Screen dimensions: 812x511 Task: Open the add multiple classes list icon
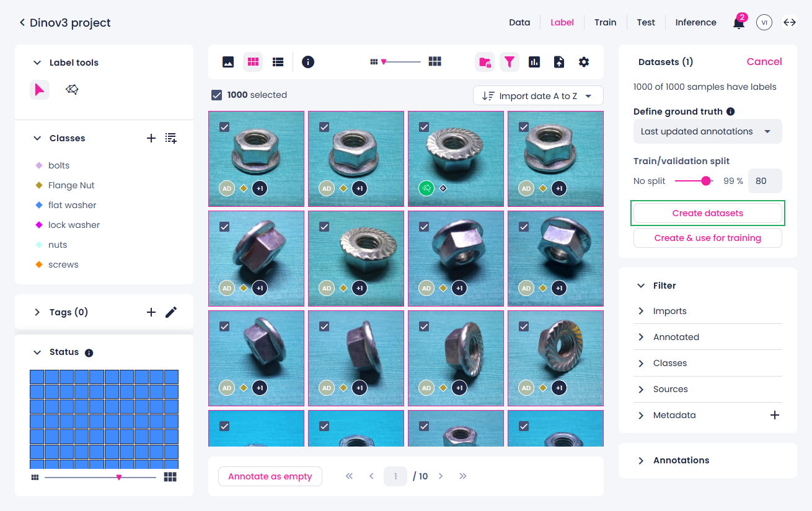coord(171,138)
